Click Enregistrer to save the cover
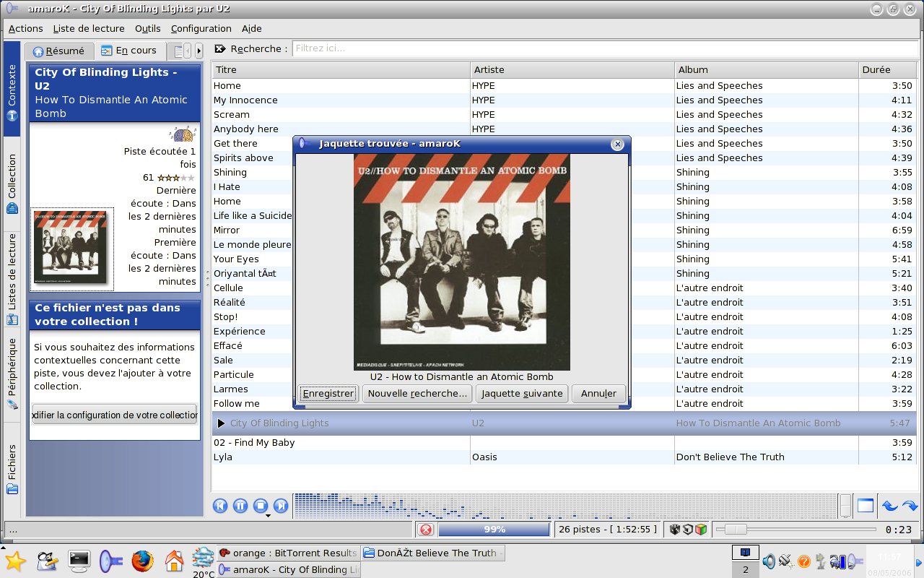The width and height of the screenshot is (924, 578). click(328, 394)
